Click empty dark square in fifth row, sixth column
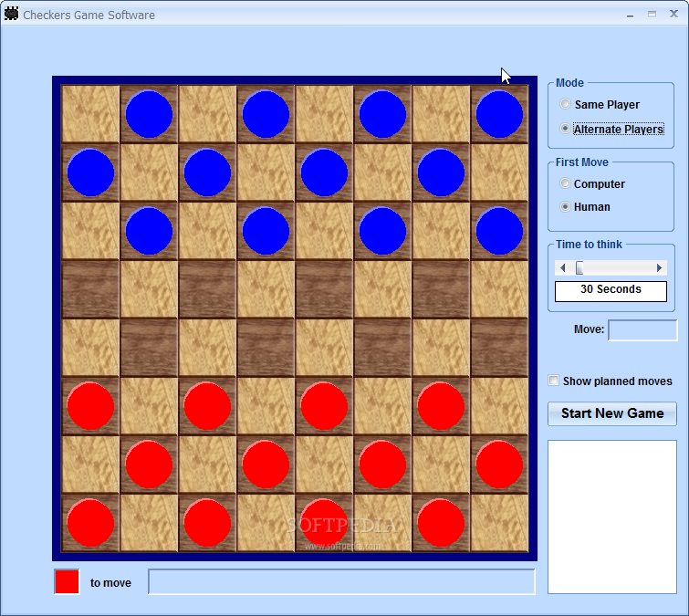Screen dimensions: 689x616 point(382,348)
